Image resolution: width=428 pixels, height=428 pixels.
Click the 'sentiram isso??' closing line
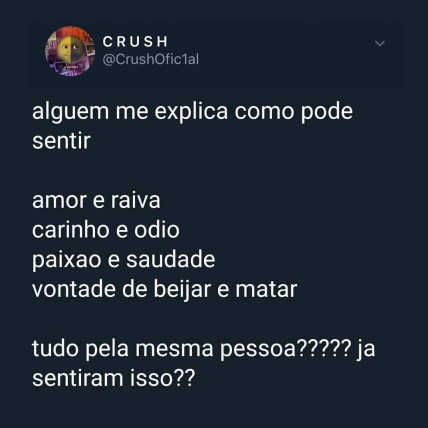point(113,378)
